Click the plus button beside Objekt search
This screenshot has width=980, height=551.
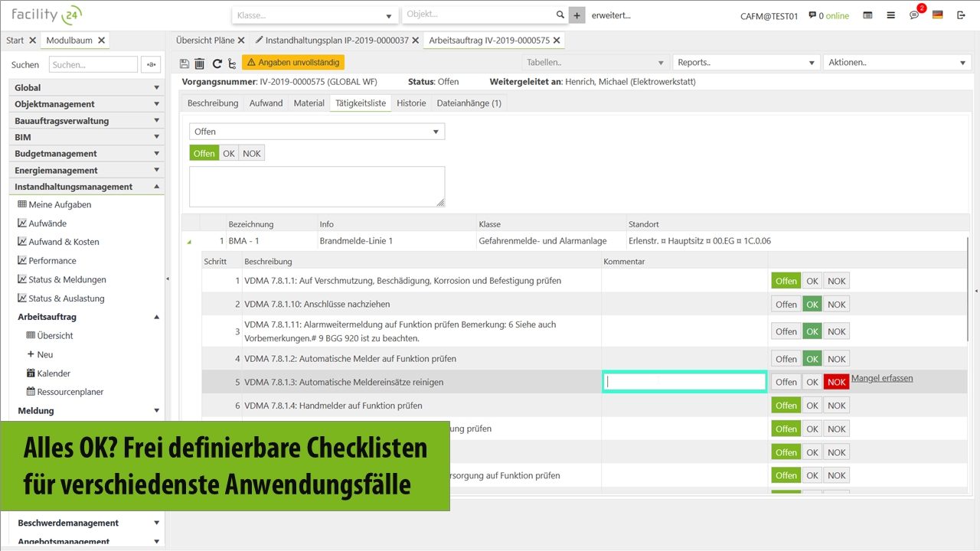click(577, 15)
